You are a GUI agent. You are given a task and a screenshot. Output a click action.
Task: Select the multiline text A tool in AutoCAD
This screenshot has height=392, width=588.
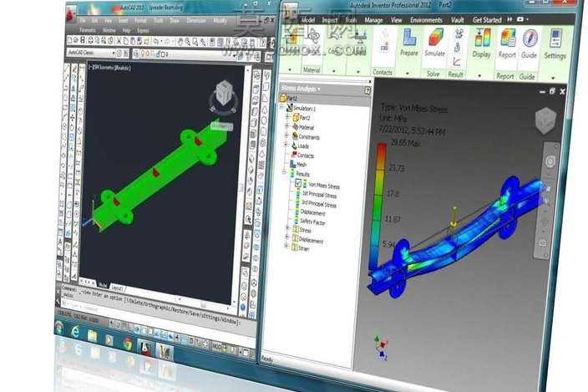60,242
